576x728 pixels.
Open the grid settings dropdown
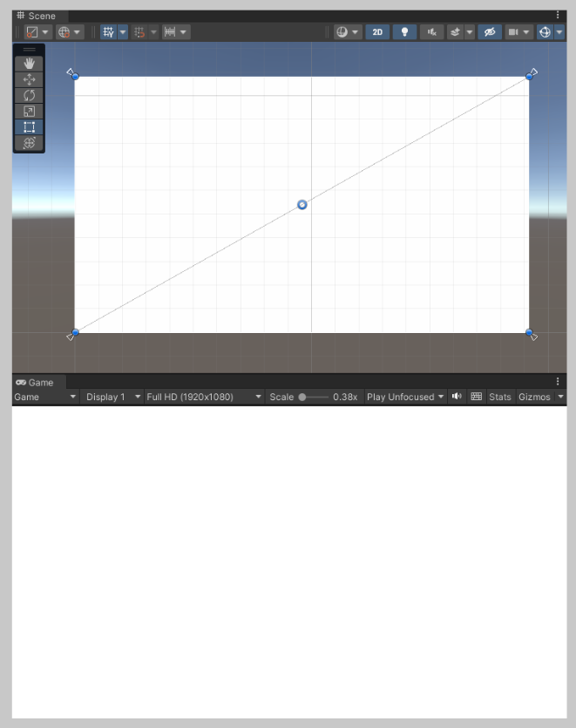point(123,32)
